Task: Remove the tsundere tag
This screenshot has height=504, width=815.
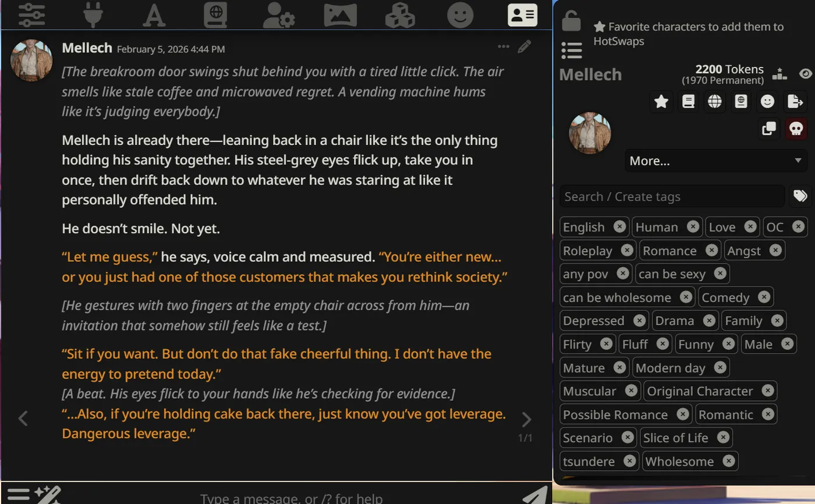Action: coord(629,461)
